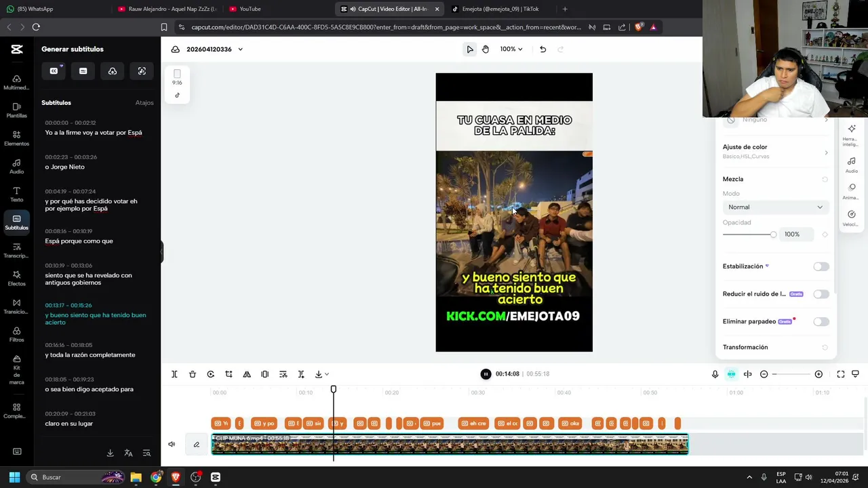
Task: Enable Reducir el ruido toggle
Action: (x=821, y=294)
